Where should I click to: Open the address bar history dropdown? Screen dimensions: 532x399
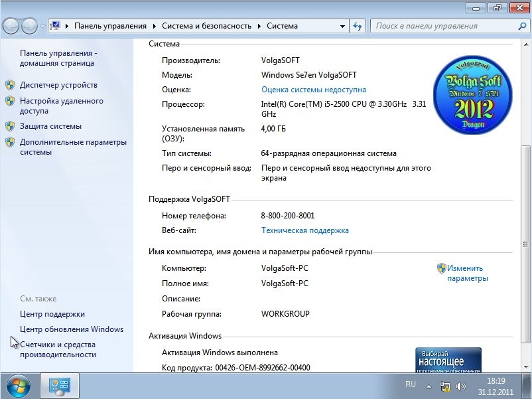342,26
